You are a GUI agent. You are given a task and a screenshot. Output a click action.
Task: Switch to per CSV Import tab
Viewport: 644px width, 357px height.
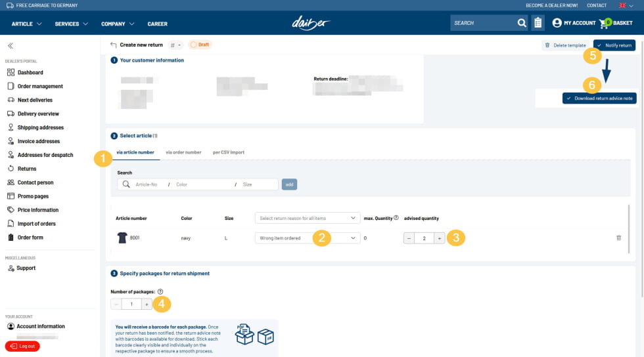(229, 152)
